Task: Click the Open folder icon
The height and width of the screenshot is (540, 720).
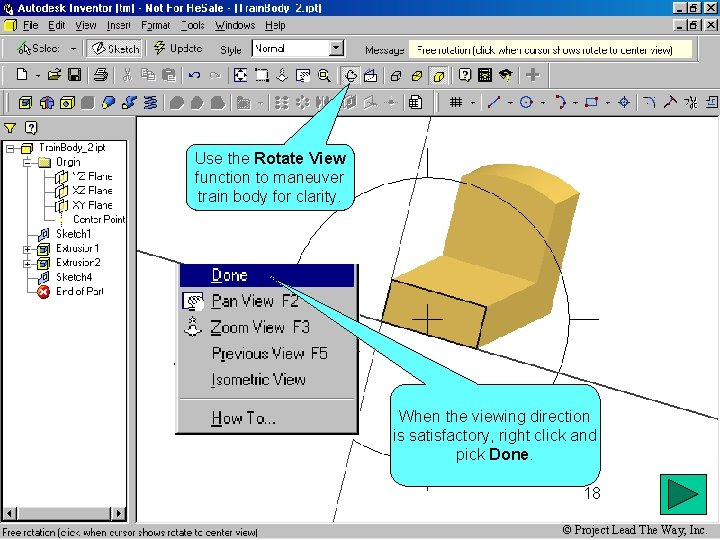Action: click(x=54, y=75)
